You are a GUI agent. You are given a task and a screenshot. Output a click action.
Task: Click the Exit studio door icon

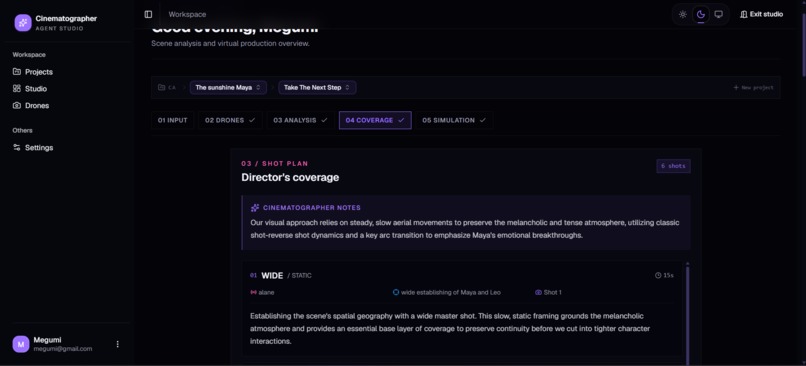click(x=743, y=14)
